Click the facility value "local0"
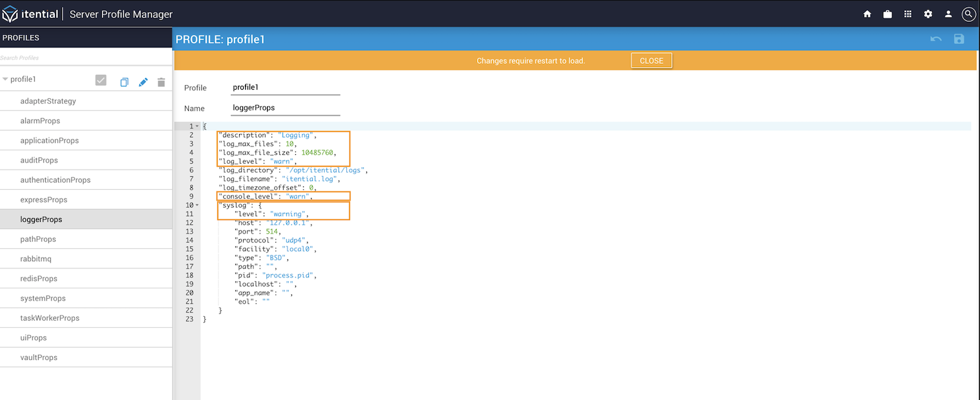Image resolution: width=980 pixels, height=400 pixels. click(x=297, y=249)
